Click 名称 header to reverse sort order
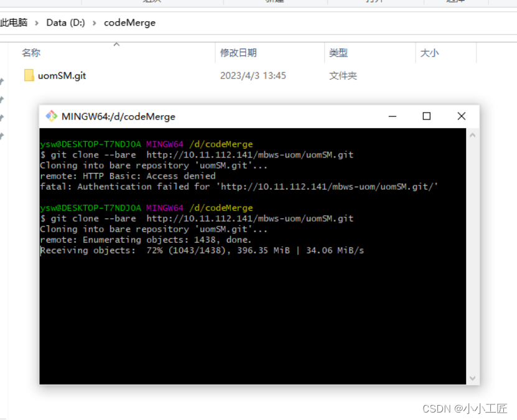Viewport: 517px width, 420px height. point(31,53)
